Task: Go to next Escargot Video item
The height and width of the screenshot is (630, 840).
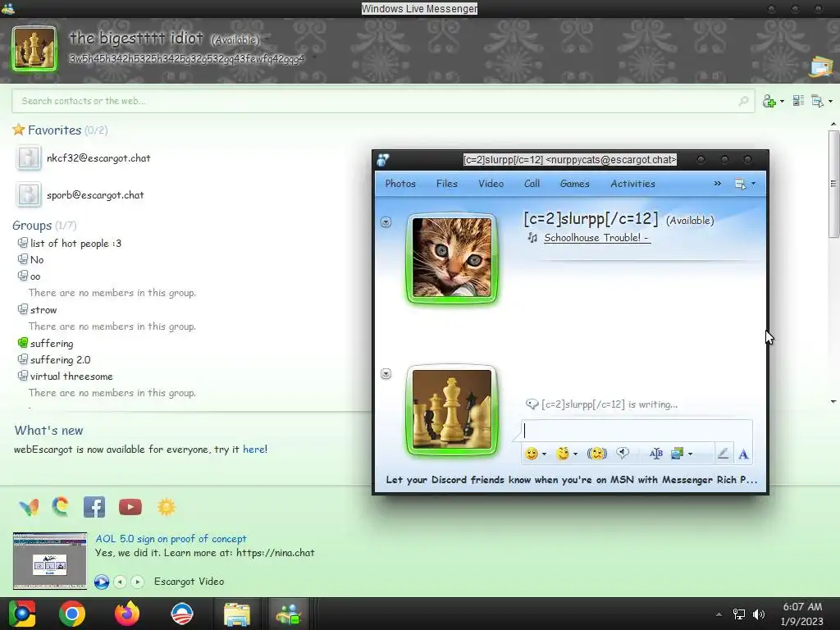Action: click(138, 582)
